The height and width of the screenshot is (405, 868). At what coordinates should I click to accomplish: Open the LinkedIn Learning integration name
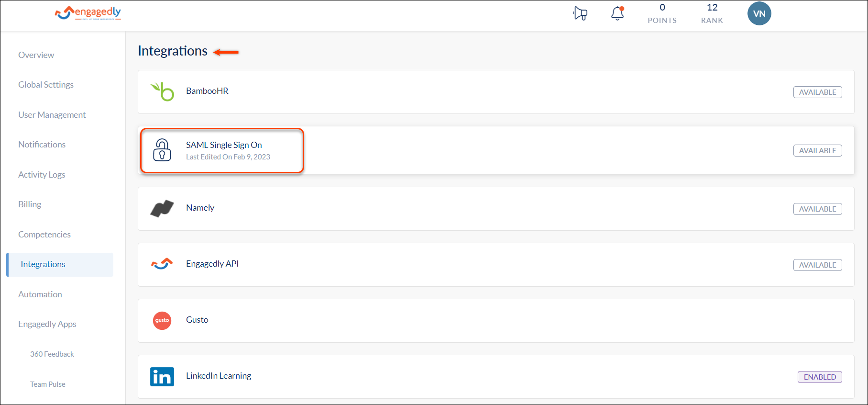(x=219, y=376)
